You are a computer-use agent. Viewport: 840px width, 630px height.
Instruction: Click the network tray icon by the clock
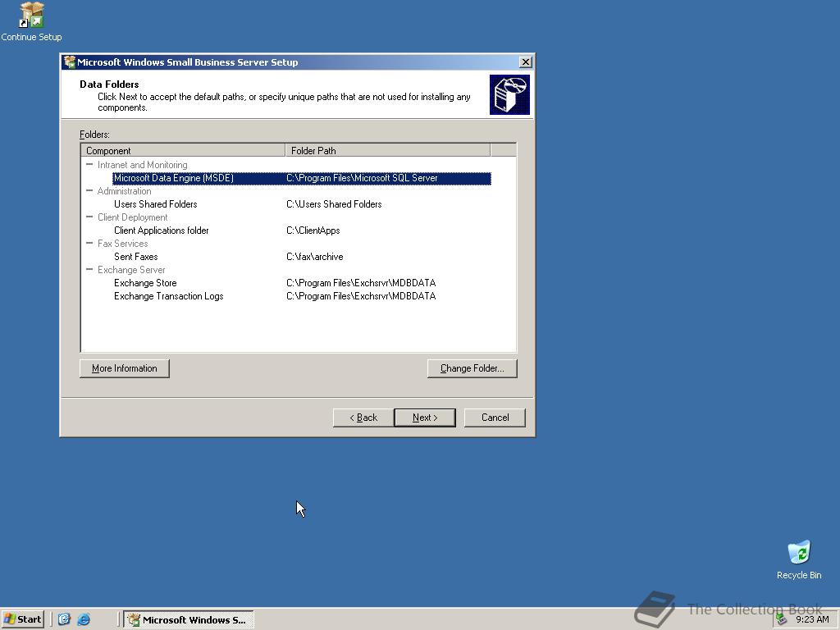point(782,619)
